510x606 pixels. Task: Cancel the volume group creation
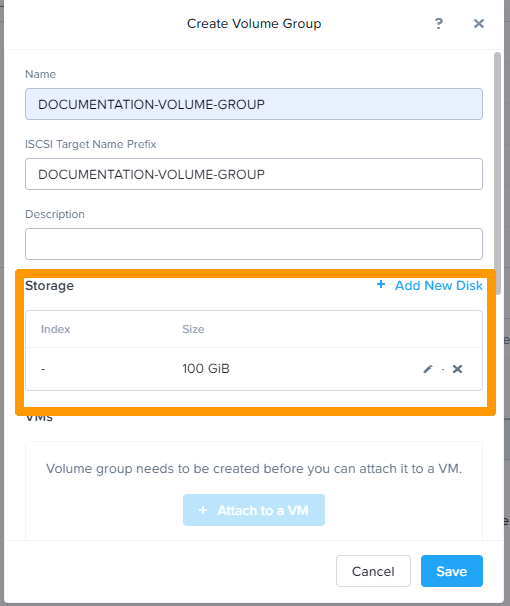pyautogui.click(x=373, y=571)
